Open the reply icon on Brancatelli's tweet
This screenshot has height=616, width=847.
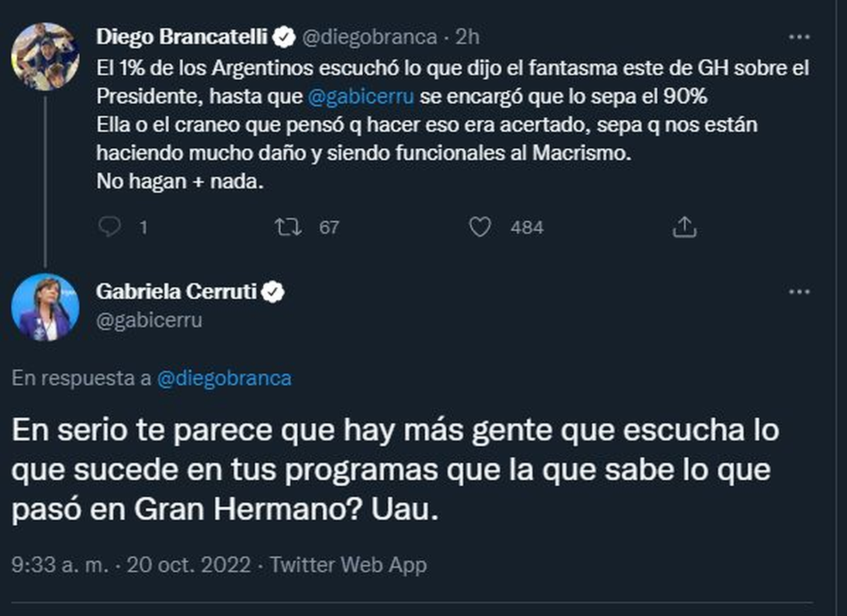(x=109, y=227)
